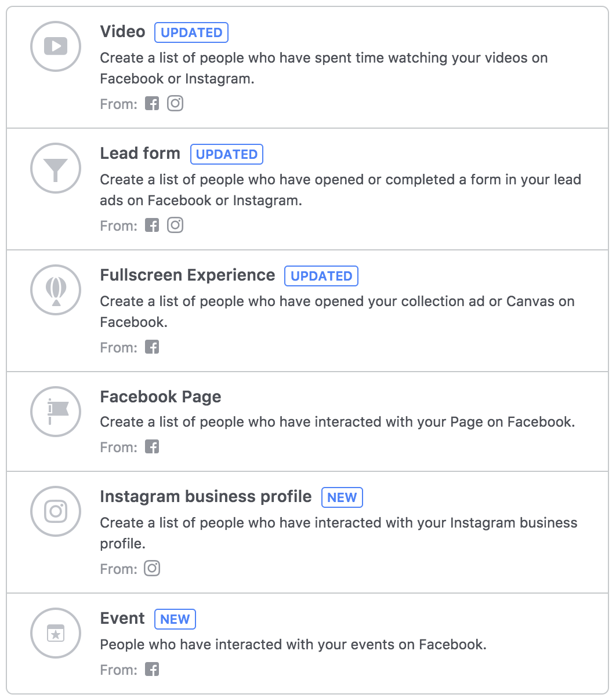Viewport: 616px width, 698px height.
Task: Click the Instagram source icon under Lead form
Action: (175, 225)
